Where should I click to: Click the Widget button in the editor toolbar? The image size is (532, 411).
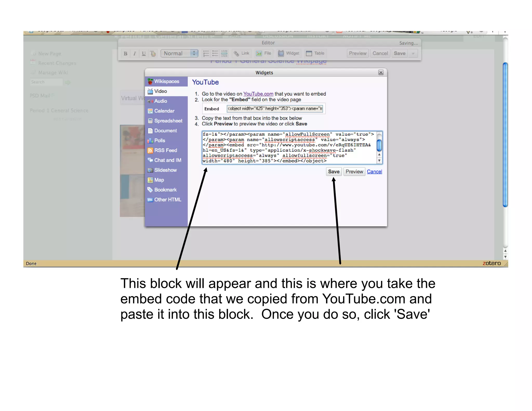point(289,53)
